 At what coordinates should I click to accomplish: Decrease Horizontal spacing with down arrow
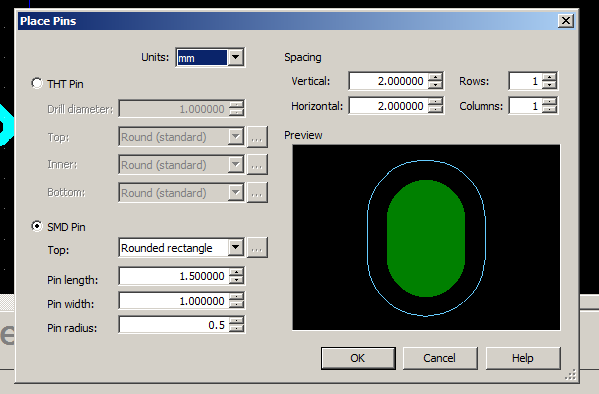tap(435, 110)
